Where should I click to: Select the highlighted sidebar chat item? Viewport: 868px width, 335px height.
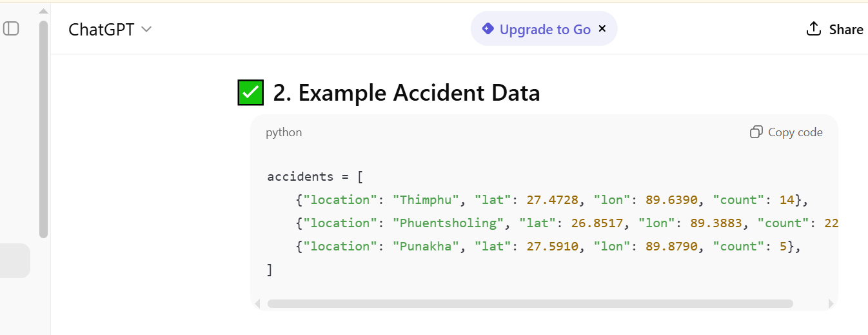(14, 260)
